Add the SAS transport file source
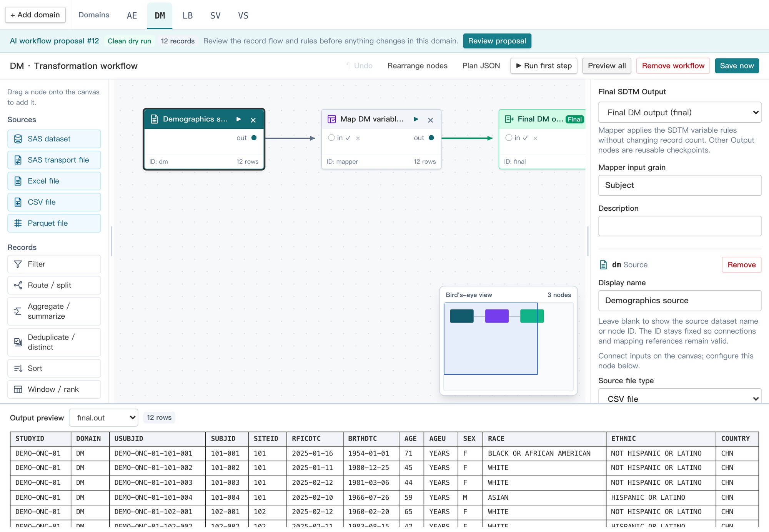The width and height of the screenshot is (769, 532). click(54, 160)
